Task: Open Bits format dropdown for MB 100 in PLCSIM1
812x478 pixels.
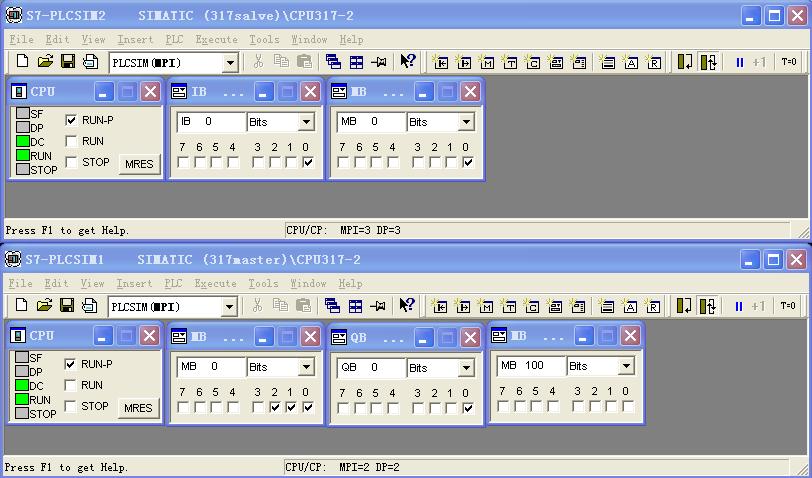Action: 626,366
